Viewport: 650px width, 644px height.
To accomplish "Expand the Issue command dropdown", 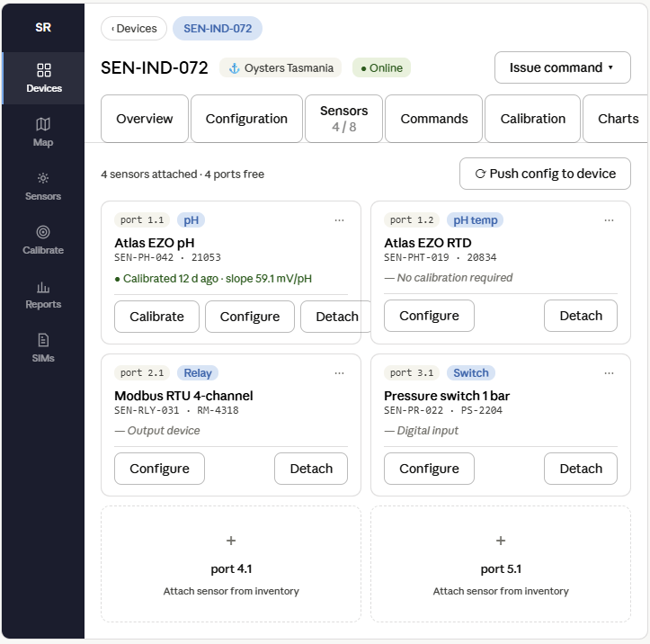I will coord(562,67).
